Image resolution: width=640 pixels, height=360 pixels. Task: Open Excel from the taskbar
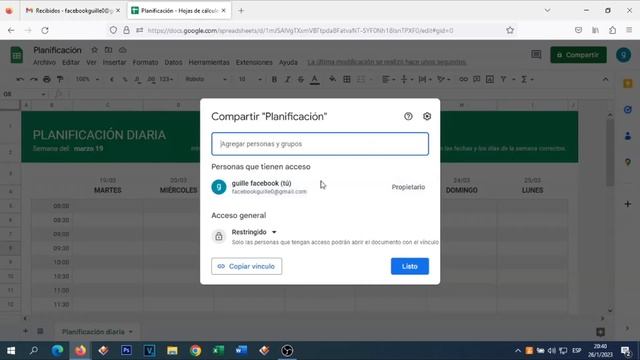(218, 350)
